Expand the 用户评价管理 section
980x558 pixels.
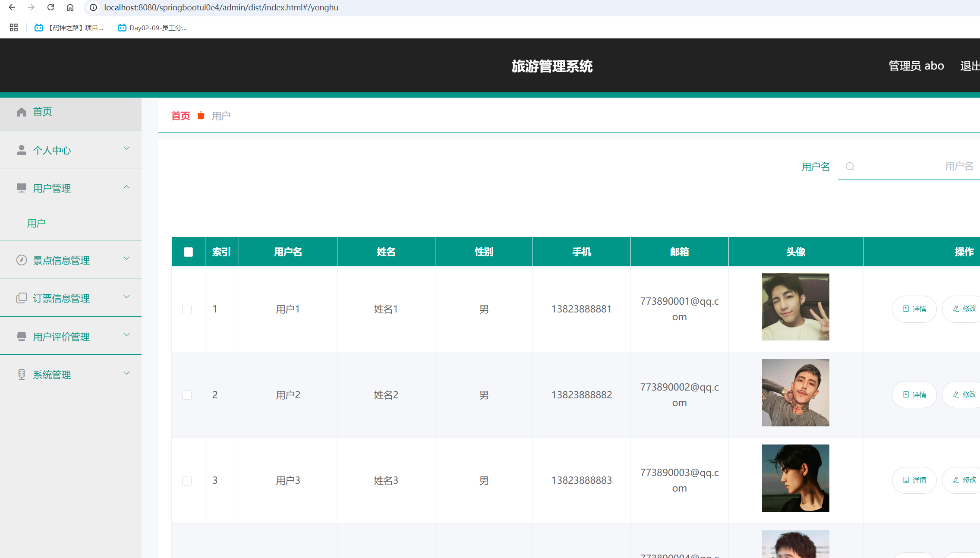coord(126,334)
